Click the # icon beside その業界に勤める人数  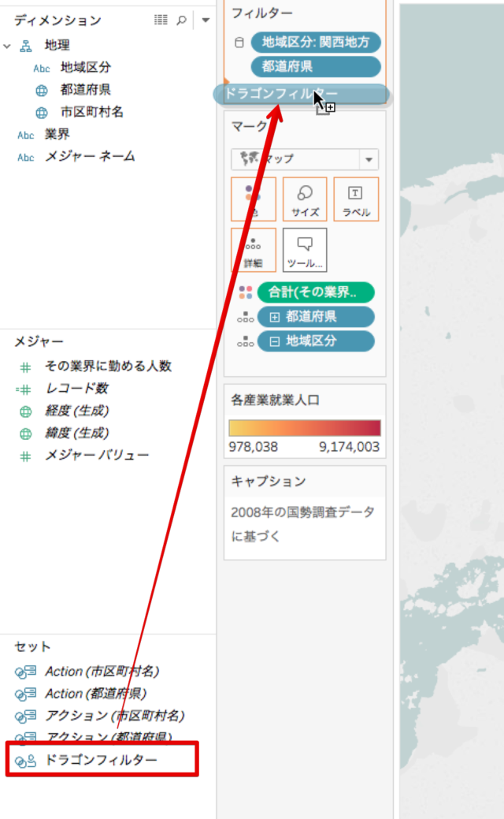[25, 367]
